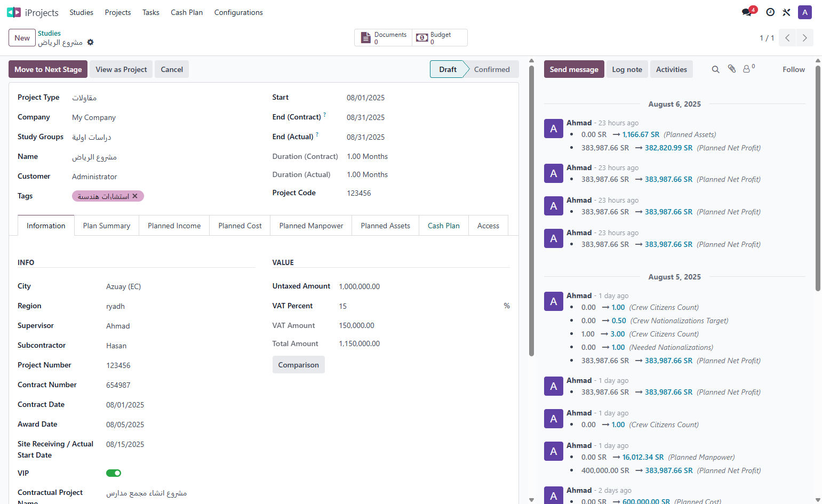Viewport: 822px width, 504px height.
Task: Open the Configurations menu
Action: click(x=238, y=12)
